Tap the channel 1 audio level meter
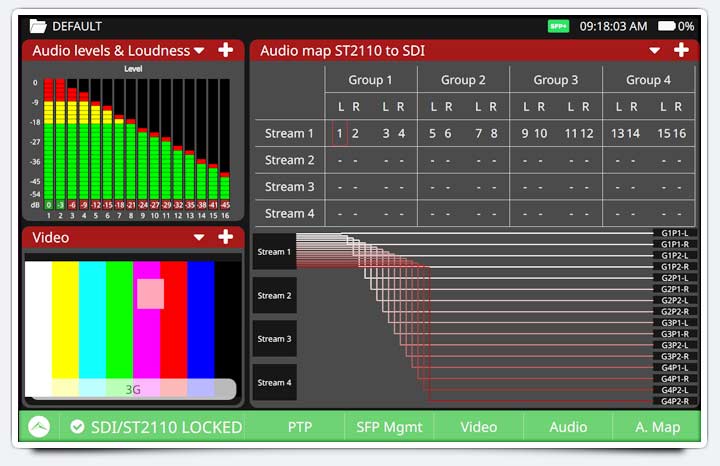 coord(49,140)
